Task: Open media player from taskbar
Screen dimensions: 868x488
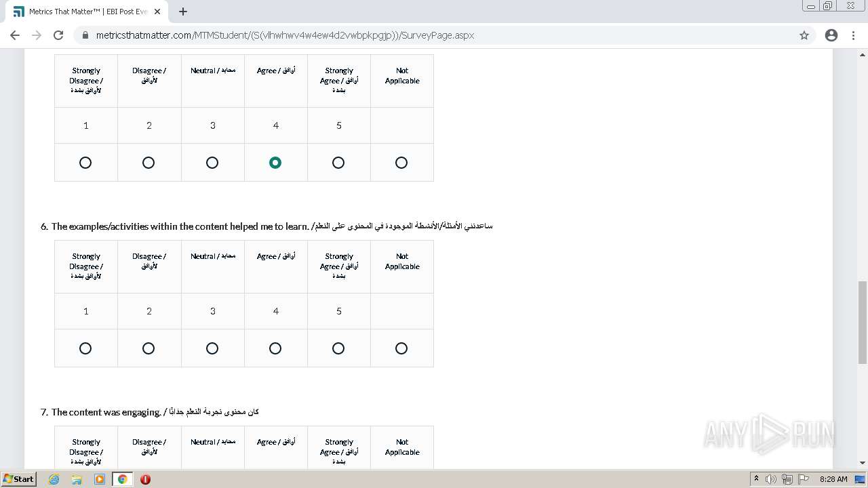Action: pyautogui.click(x=100, y=479)
